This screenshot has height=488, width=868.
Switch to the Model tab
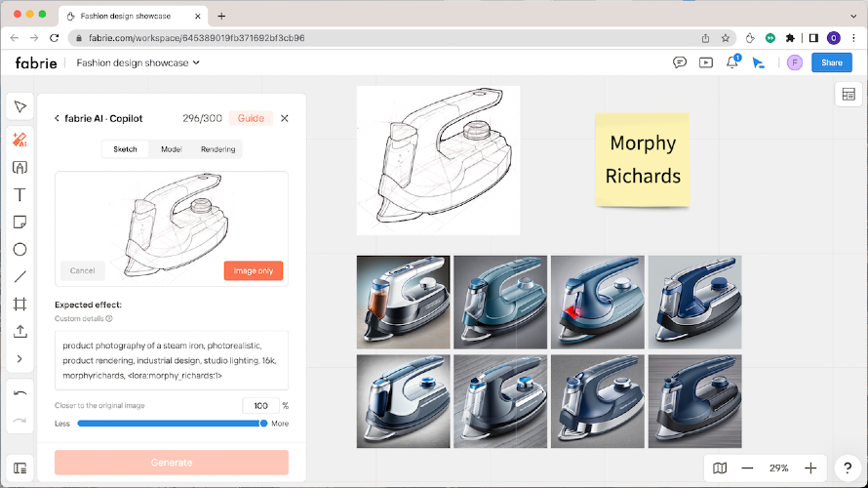point(172,149)
